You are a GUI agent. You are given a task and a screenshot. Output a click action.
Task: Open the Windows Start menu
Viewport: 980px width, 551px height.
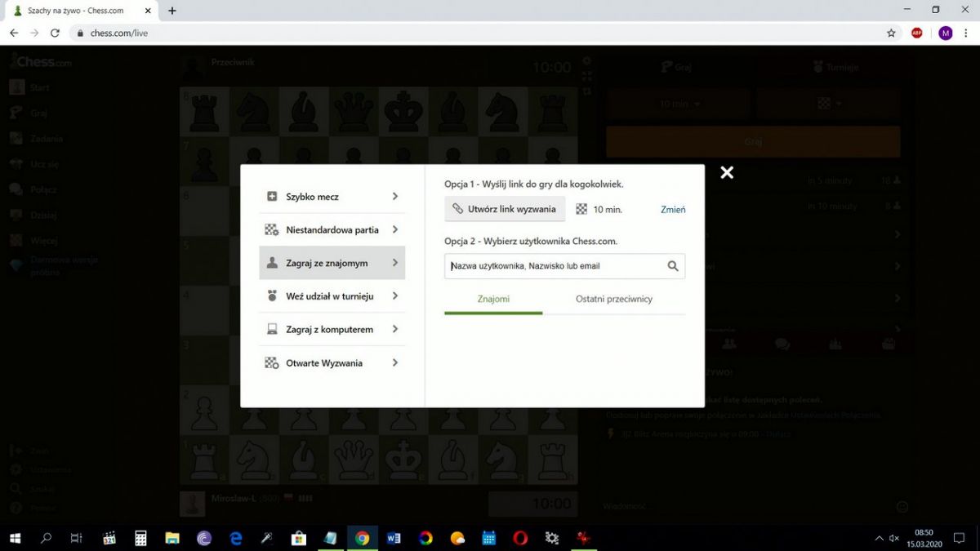coord(15,538)
